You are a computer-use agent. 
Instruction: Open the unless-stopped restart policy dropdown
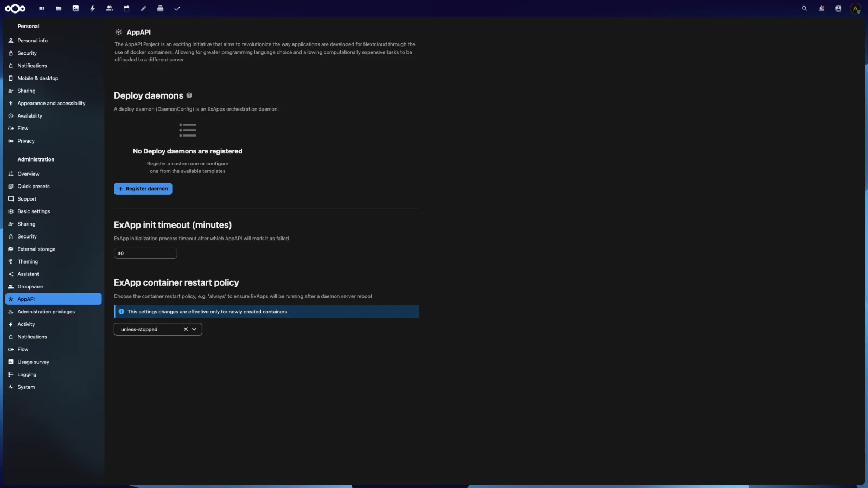(194, 329)
